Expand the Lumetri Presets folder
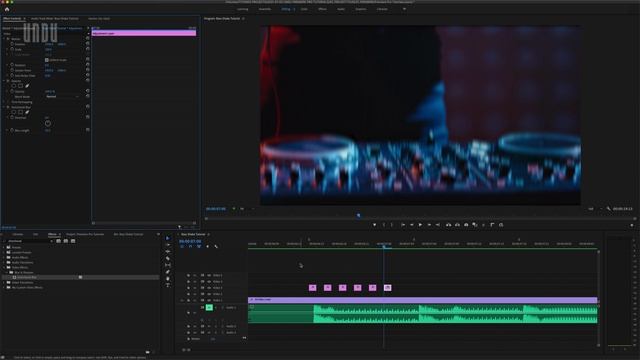640x360 pixels. (4, 253)
